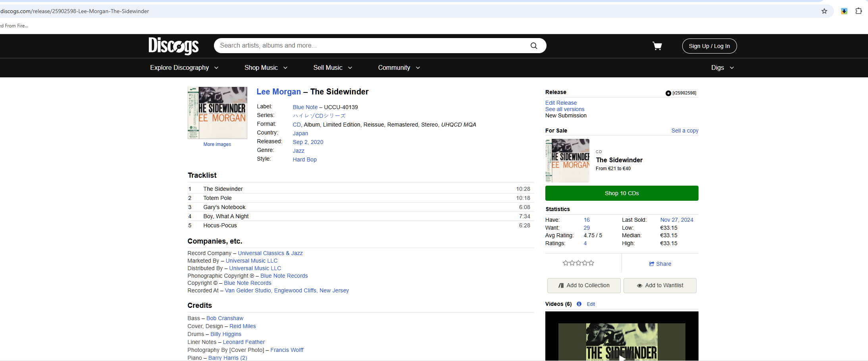This screenshot has width=868, height=361.
Task: Click See all versions
Action: (x=565, y=109)
